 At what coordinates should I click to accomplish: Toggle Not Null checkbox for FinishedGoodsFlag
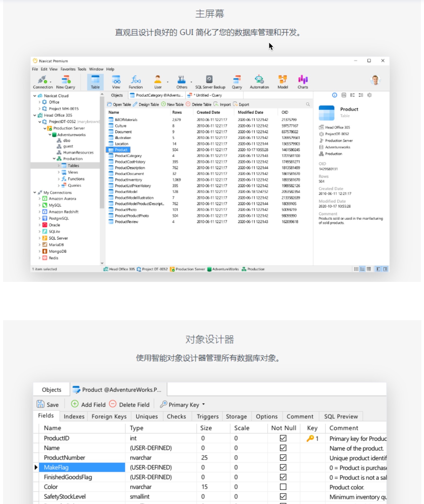[283, 477]
